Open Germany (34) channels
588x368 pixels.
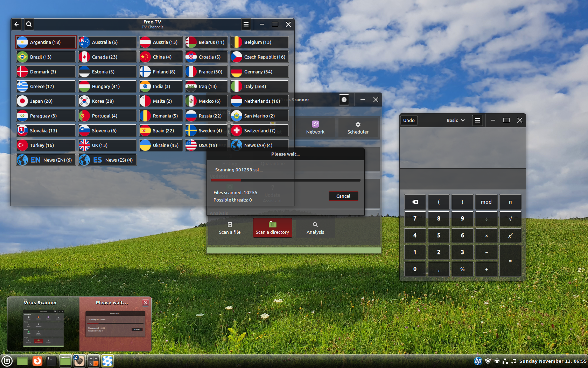(x=259, y=71)
